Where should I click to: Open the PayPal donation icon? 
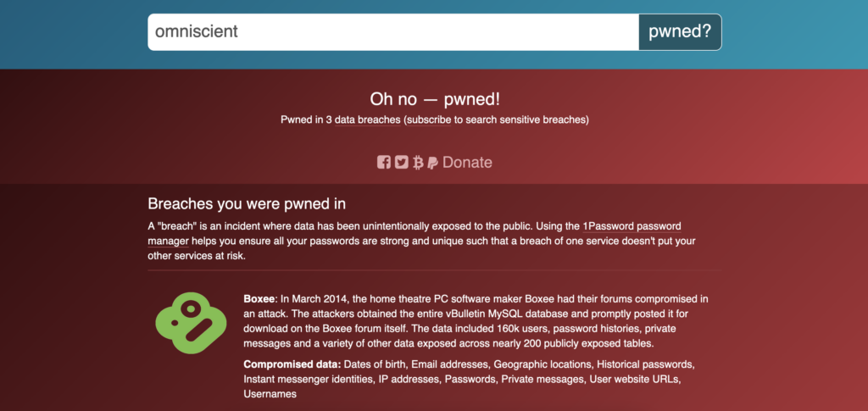pyautogui.click(x=432, y=162)
